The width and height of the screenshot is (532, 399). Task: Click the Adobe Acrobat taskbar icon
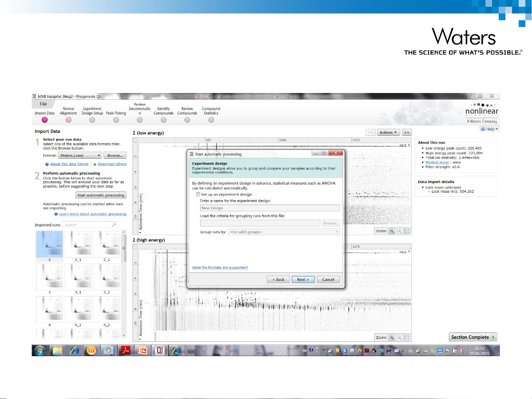click(126, 350)
